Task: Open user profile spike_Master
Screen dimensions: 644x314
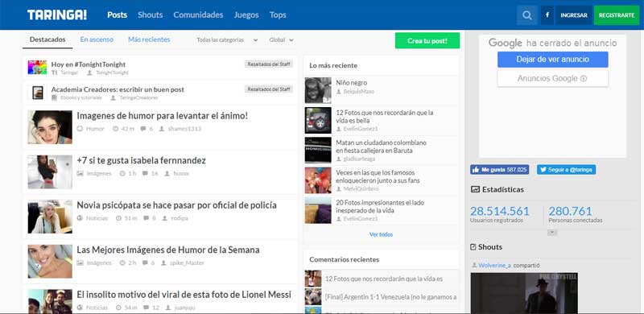Action: (x=187, y=263)
